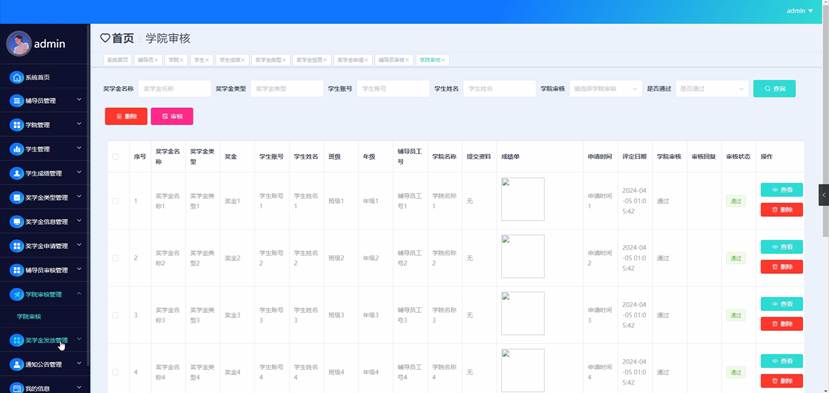This screenshot has height=393, width=829.
Task: Click the 查看 button in row 4
Action: point(781,361)
